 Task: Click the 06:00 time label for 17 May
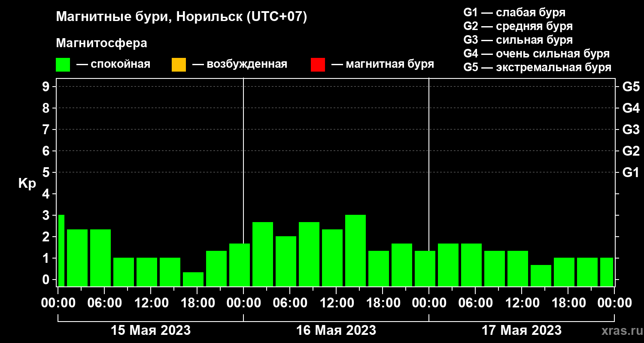tap(475, 303)
